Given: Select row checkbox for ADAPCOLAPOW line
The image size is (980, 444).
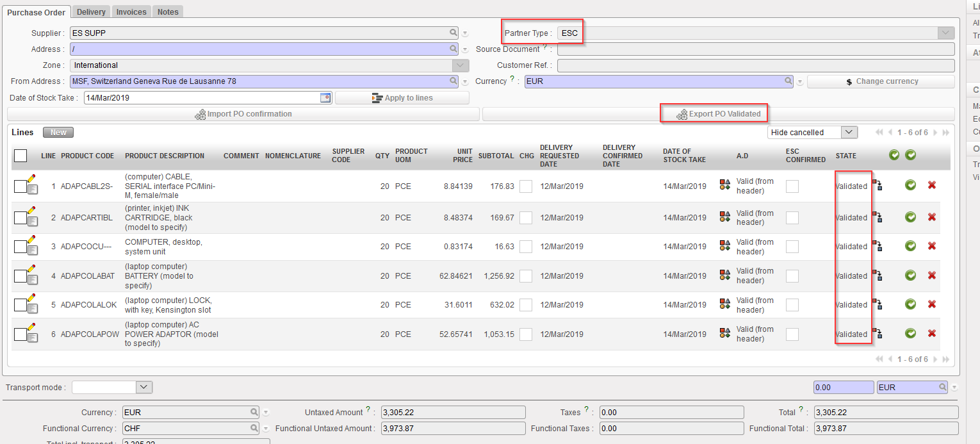Looking at the screenshot, I should [20, 334].
